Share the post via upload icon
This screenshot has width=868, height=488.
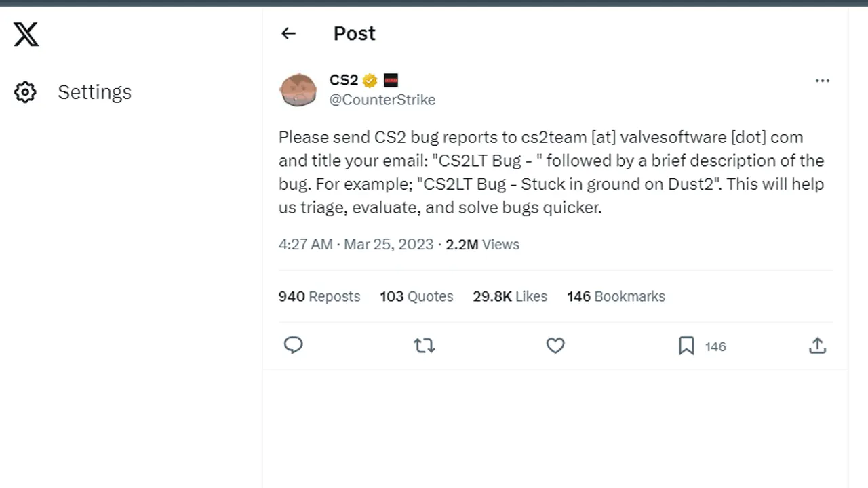click(x=818, y=346)
